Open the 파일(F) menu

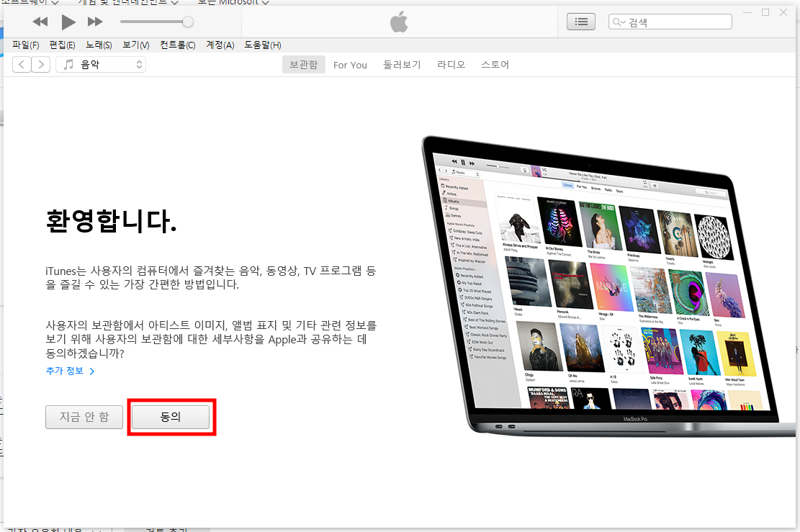(25, 45)
